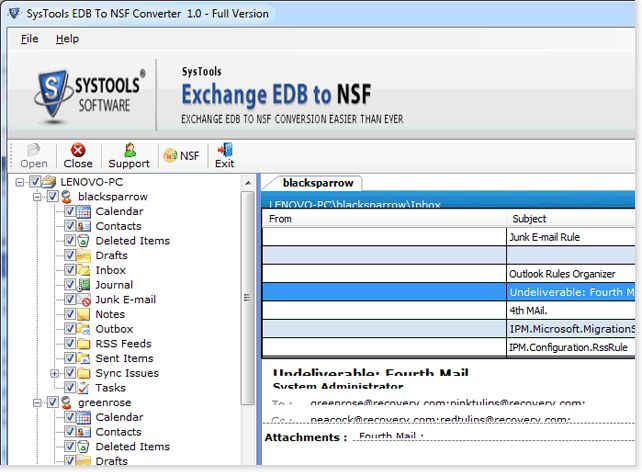The height and width of the screenshot is (472, 642).
Task: Select blacksparrow's Junk E-mail folder icon
Action: click(85, 299)
